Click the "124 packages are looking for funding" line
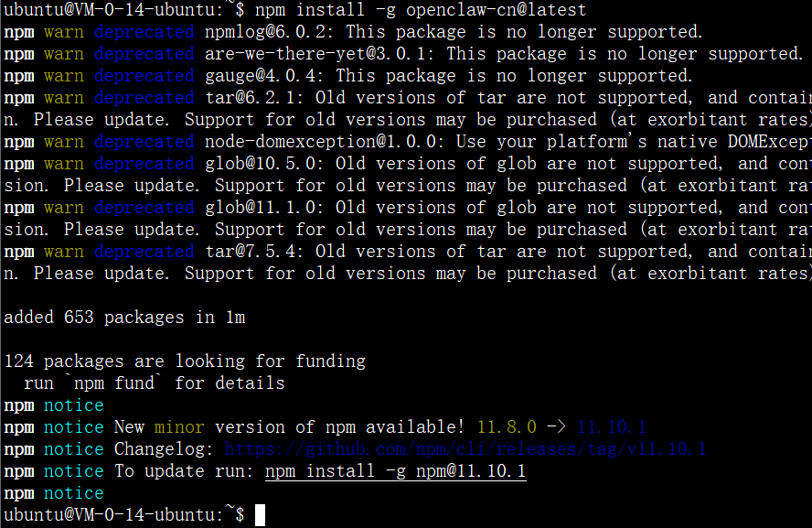 185,361
